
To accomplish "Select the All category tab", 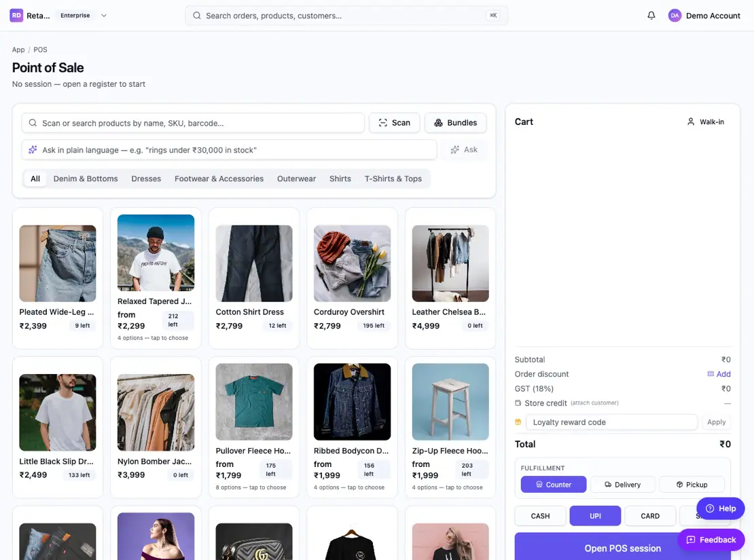I will click(x=35, y=179).
